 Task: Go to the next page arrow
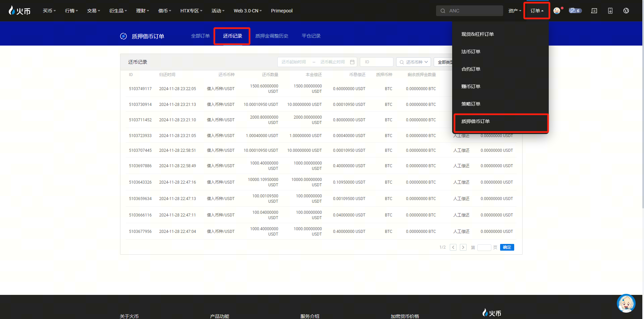coord(463,247)
